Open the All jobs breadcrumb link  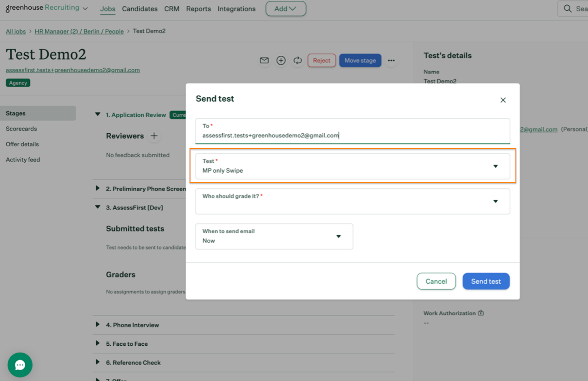tap(16, 31)
